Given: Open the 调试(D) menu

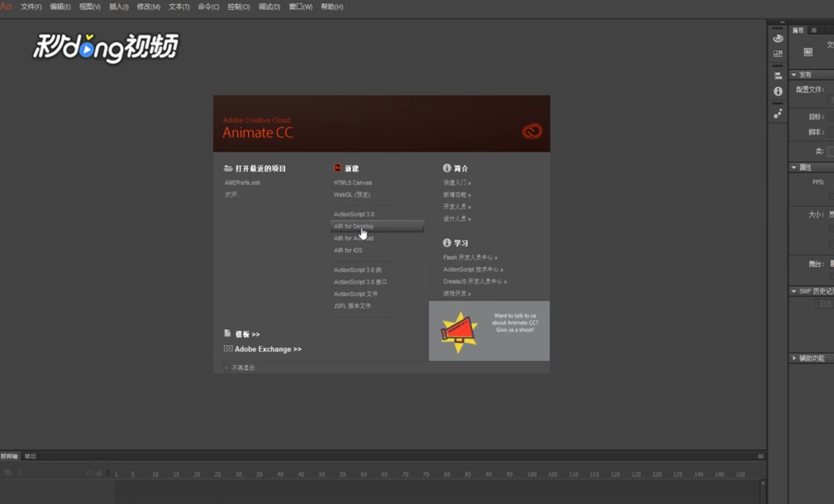Looking at the screenshot, I should click(269, 7).
